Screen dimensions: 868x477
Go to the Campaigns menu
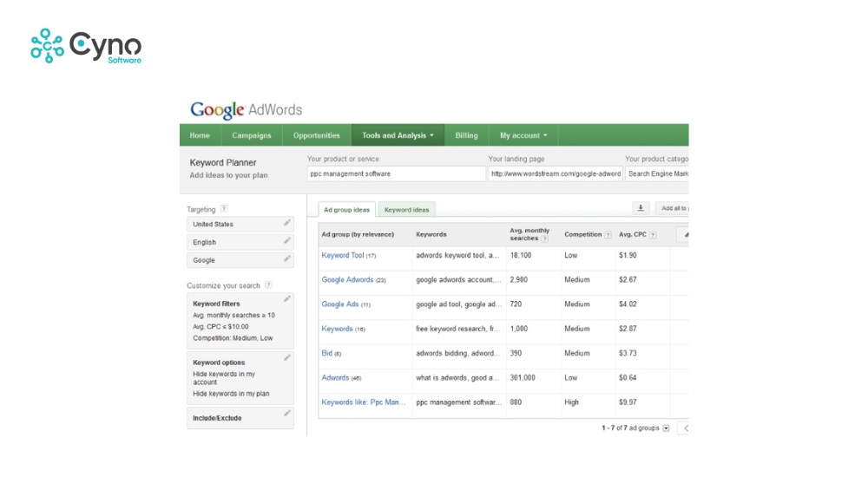251,135
